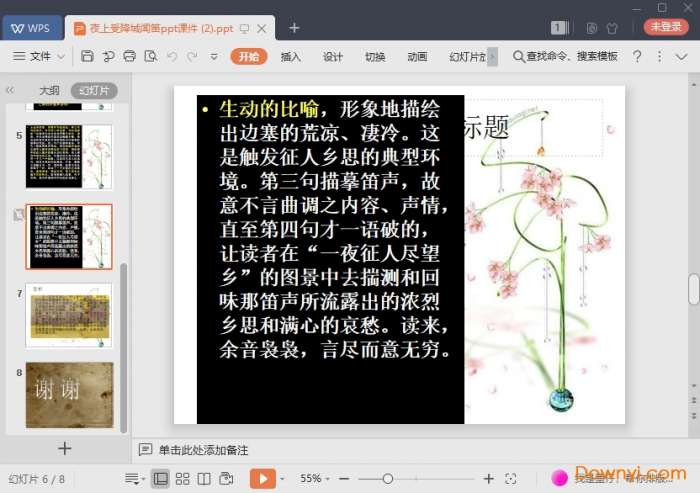Toggle notes pane icon in status bar
700x493 pixels.
(x=132, y=479)
